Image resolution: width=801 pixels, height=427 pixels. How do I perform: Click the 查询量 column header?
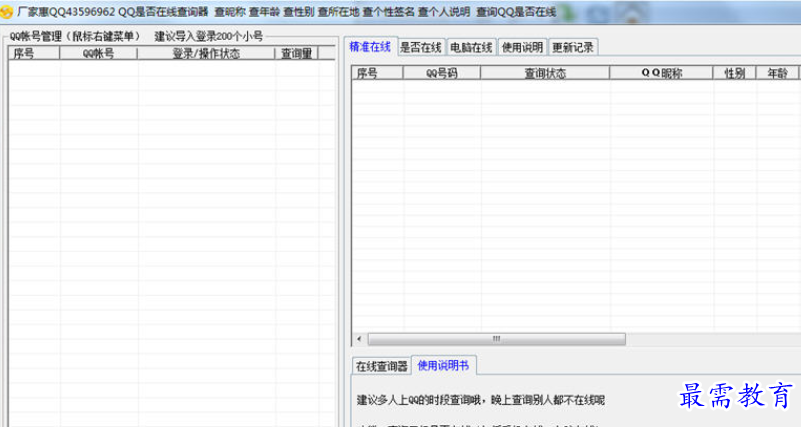[296, 53]
